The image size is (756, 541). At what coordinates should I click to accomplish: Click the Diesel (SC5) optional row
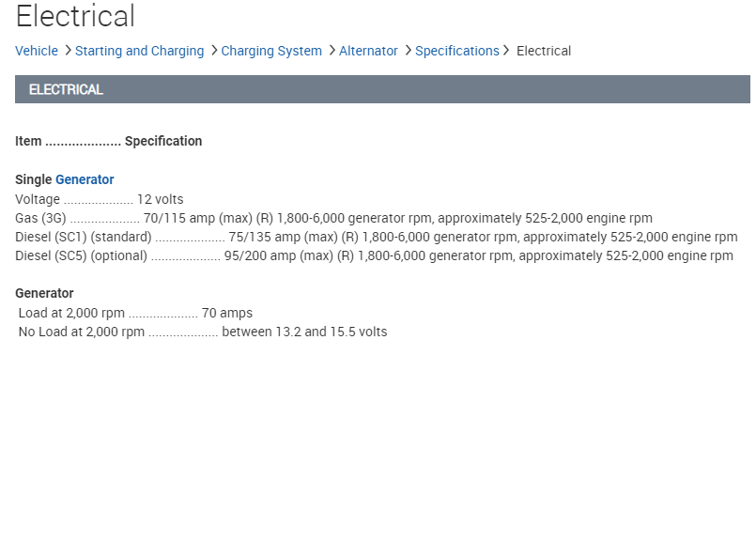tap(374, 255)
